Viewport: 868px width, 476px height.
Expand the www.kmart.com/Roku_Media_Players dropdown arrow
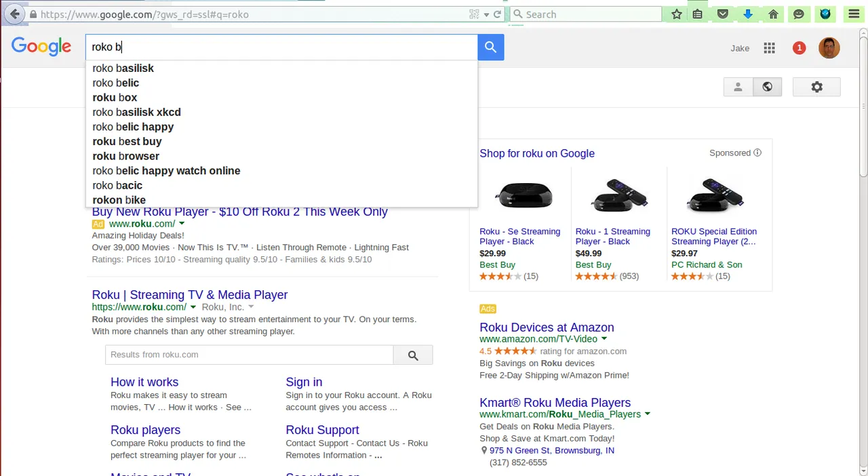(x=648, y=414)
